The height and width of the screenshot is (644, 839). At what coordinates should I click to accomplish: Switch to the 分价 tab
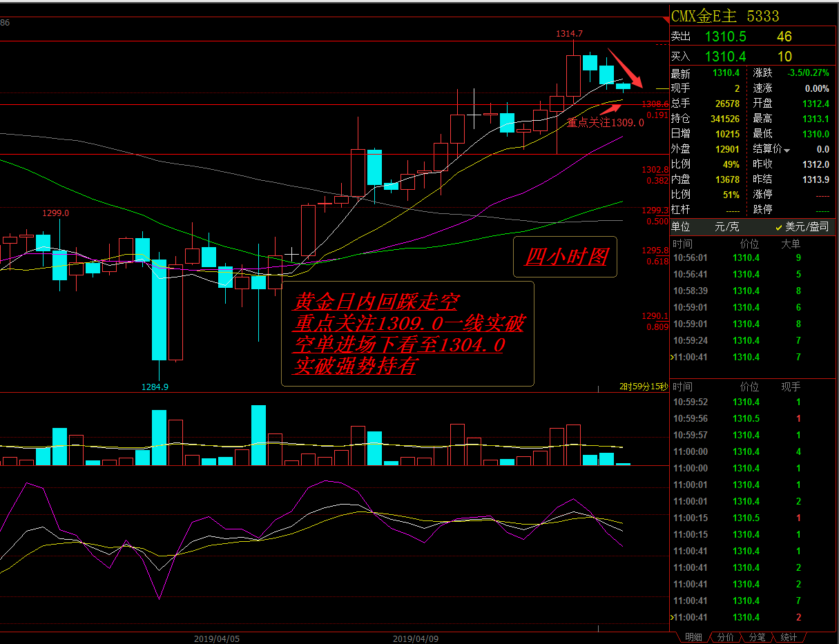[725, 637]
